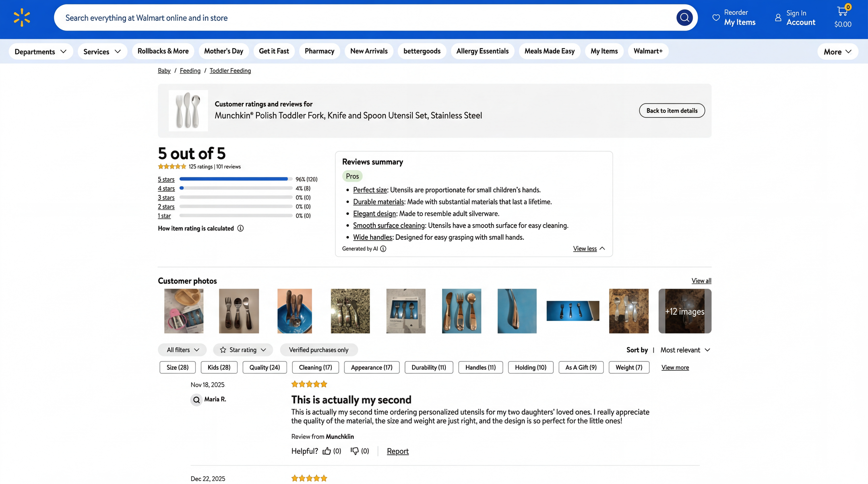The image size is (868, 484).
Task: Toggle the Cleaning (17) filter chip
Action: [x=315, y=367]
